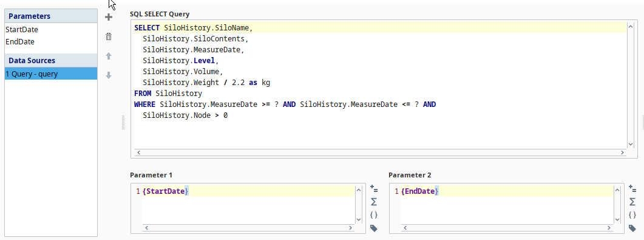Click Parameter 1 field's scroll-up arrow
This screenshot has height=240, width=644.
(358, 190)
